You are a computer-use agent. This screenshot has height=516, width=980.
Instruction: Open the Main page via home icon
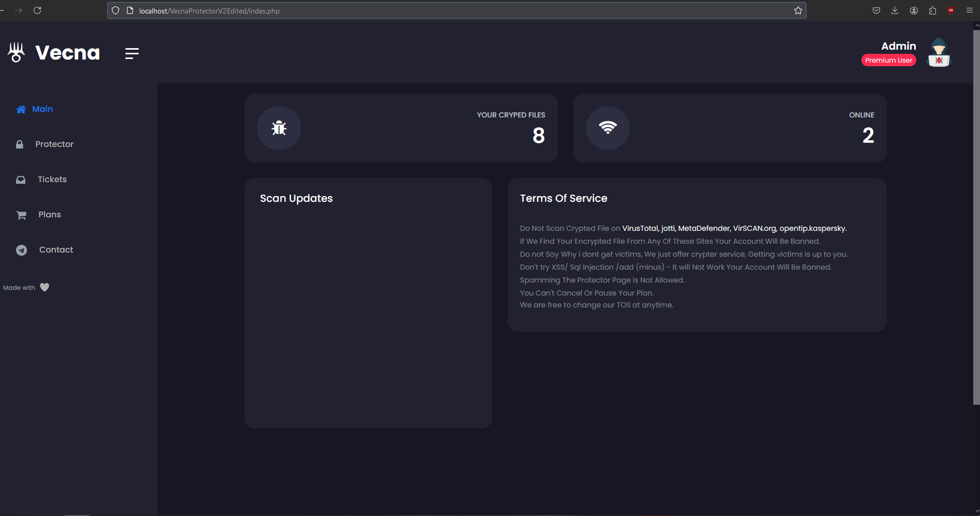(x=21, y=109)
